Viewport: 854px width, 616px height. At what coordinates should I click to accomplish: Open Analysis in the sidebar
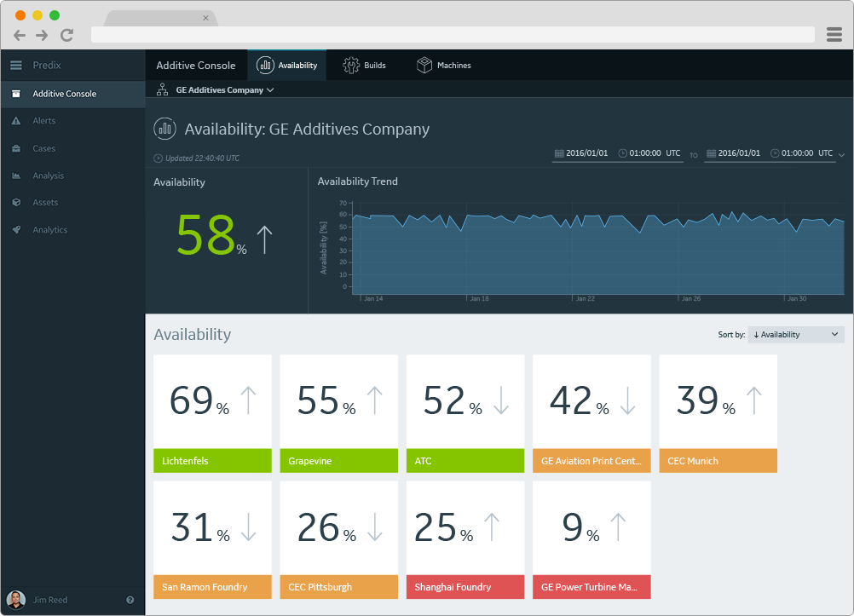coord(73,176)
